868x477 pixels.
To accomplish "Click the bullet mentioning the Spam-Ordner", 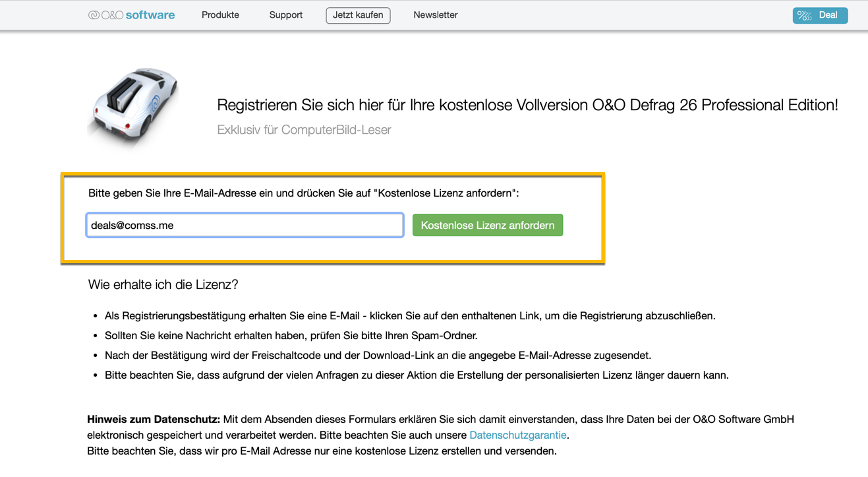I will 291,336.
